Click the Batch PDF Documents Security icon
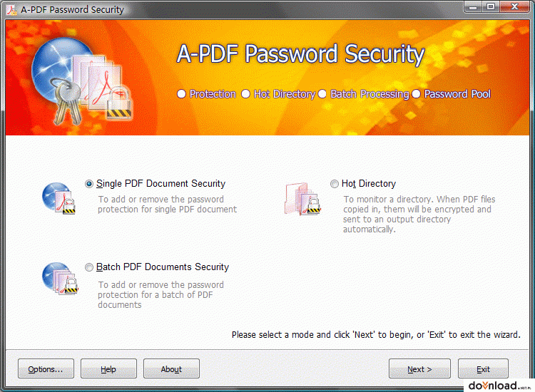 [x=60, y=279]
